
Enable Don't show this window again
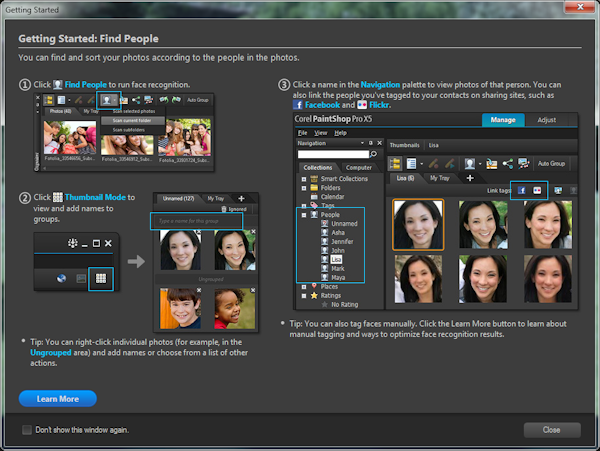[27, 429]
